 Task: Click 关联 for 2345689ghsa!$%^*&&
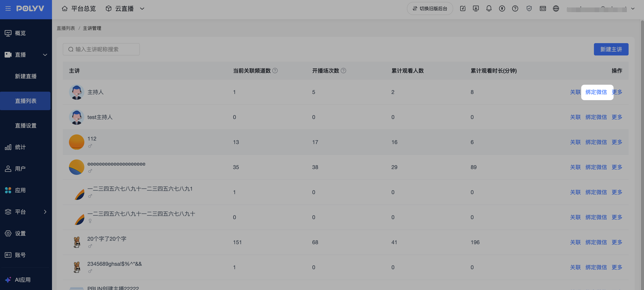click(x=575, y=267)
